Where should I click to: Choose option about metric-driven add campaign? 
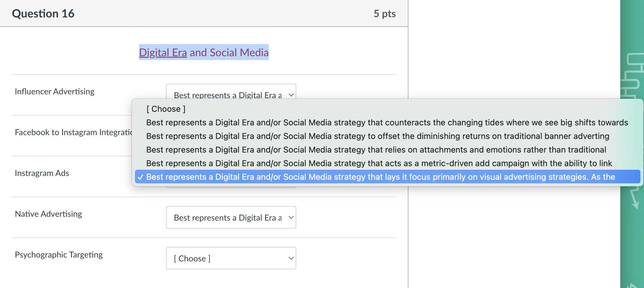(387, 163)
